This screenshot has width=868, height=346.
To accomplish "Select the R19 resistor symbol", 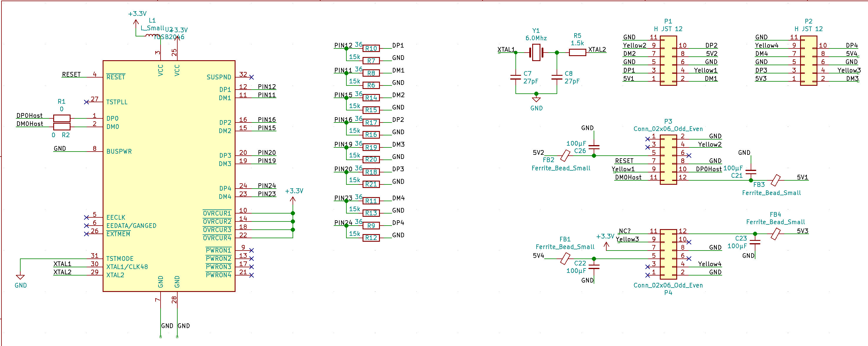I will tap(371, 147).
